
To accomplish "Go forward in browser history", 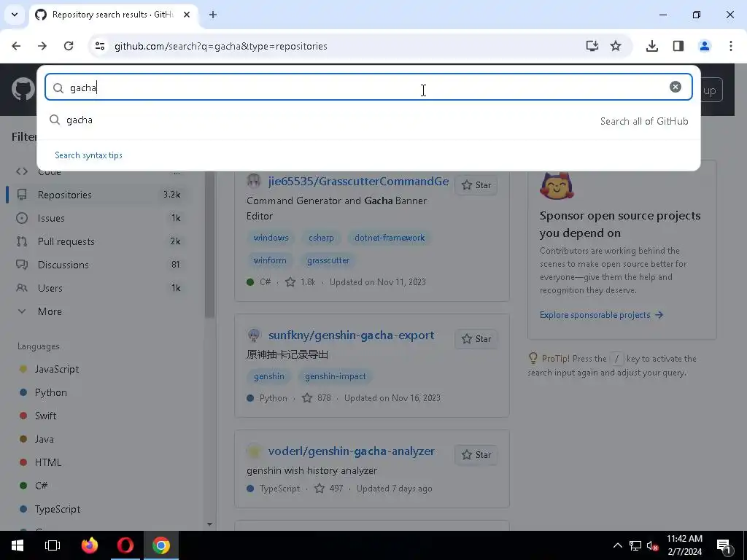I will coord(42,46).
